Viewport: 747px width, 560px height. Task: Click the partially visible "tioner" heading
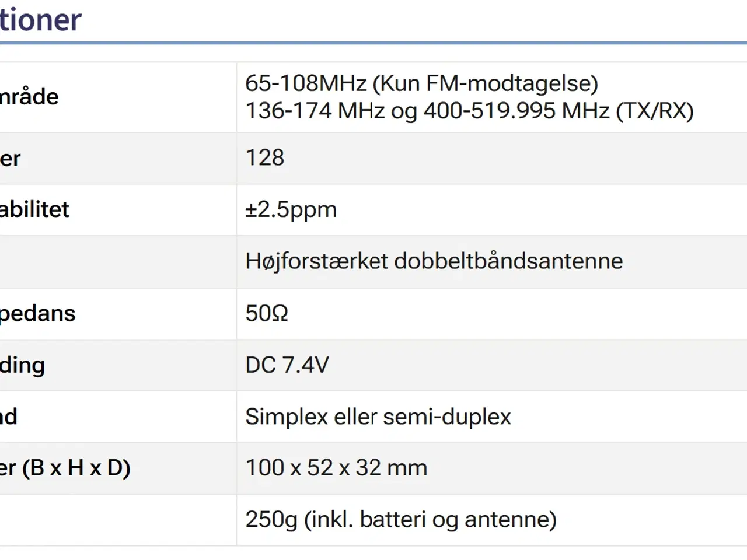41,20
